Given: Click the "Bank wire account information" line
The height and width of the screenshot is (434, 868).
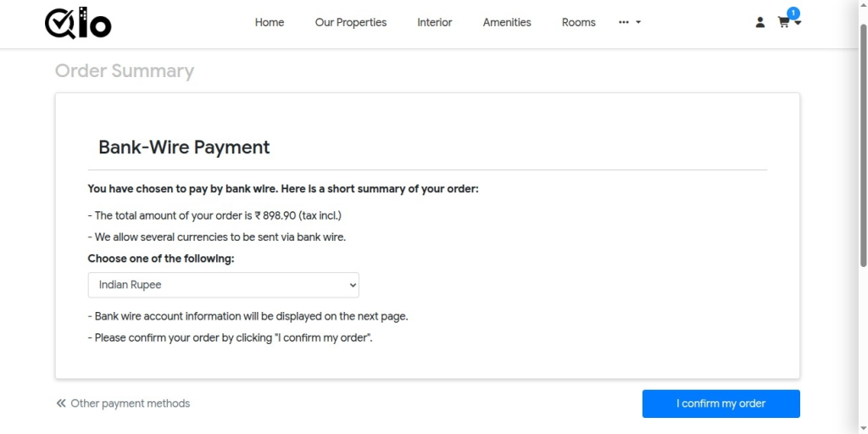Looking at the screenshot, I should [248, 317].
